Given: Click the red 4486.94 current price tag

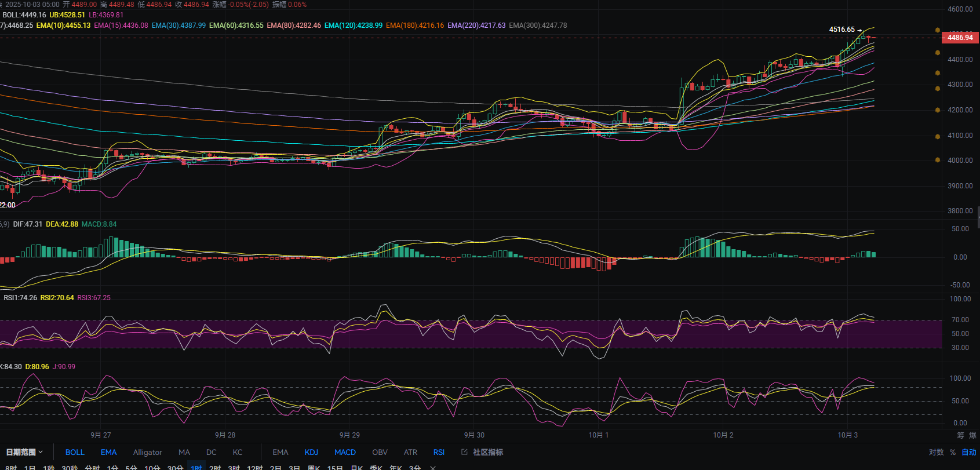Looking at the screenshot, I should (x=960, y=38).
